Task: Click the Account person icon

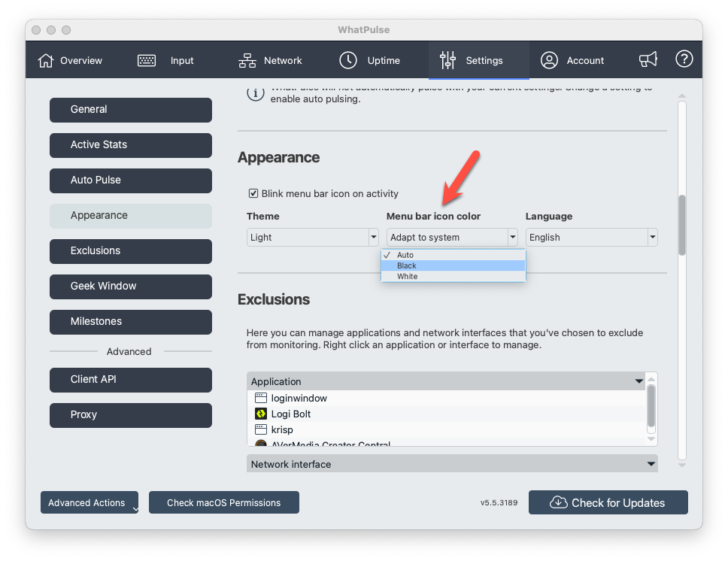Action: 549,60
